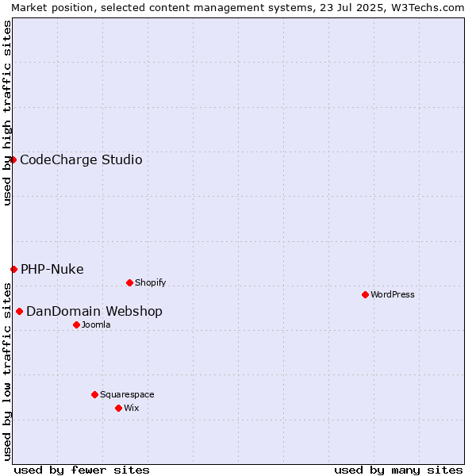Click the "used by fewer sites" axis label
Screen dimensions: 476x476
(x=82, y=470)
